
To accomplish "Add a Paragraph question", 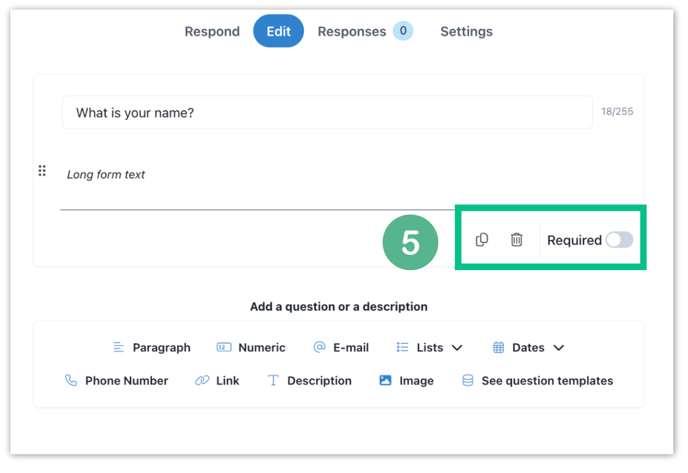I will coord(152,348).
